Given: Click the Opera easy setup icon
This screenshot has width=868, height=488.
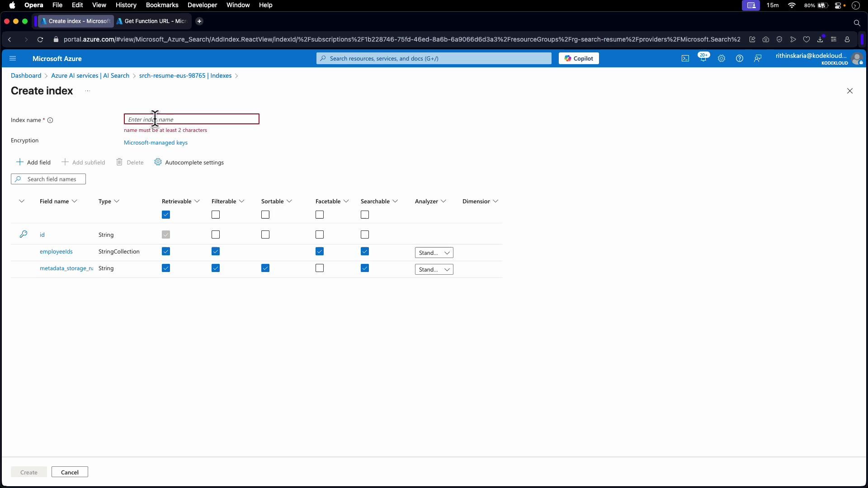Looking at the screenshot, I should [x=834, y=39].
